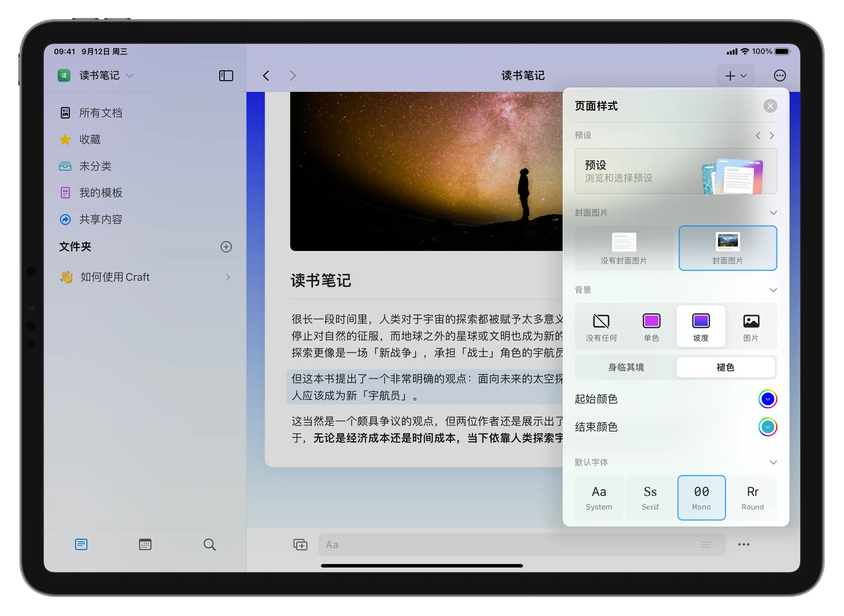Go to previous preset
This screenshot has height=616, width=844.
758,135
